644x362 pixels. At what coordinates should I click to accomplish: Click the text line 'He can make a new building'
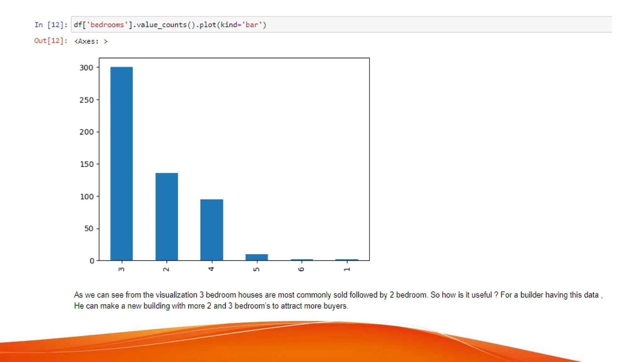click(211, 306)
